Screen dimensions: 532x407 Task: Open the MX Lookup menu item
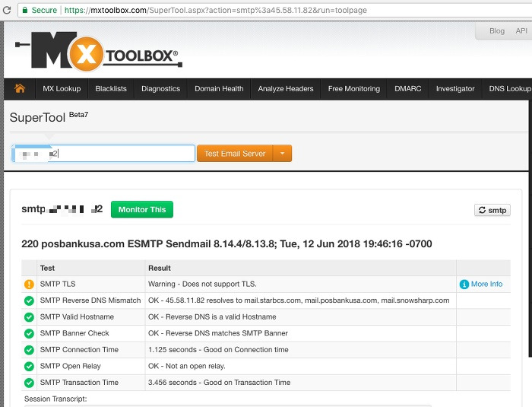[x=62, y=89]
